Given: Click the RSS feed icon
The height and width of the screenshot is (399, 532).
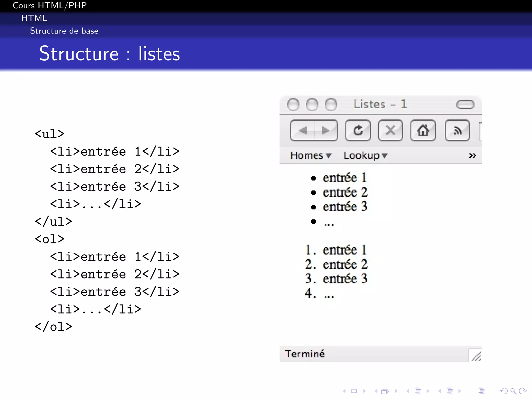Looking at the screenshot, I should pos(457,130).
